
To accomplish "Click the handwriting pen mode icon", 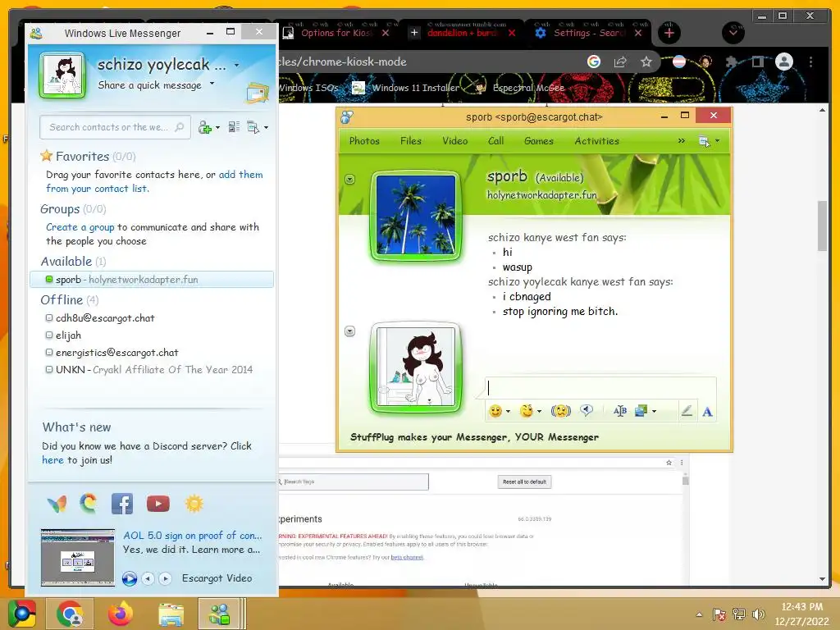I will pyautogui.click(x=687, y=411).
